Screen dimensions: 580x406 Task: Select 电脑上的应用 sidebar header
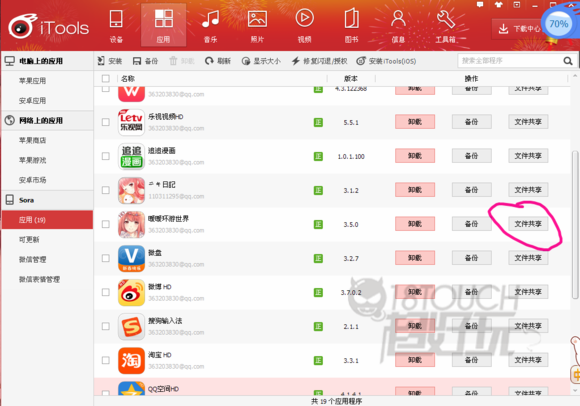point(47,61)
